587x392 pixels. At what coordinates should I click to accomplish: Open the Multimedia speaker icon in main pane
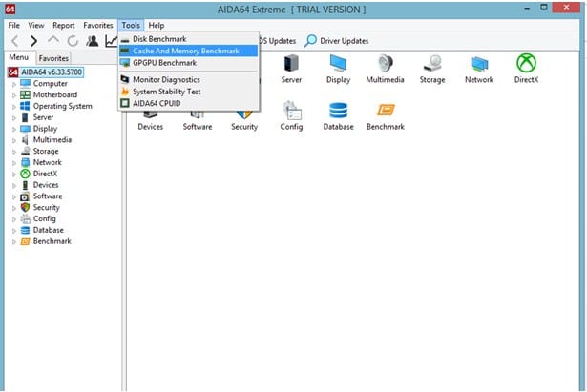[386, 63]
